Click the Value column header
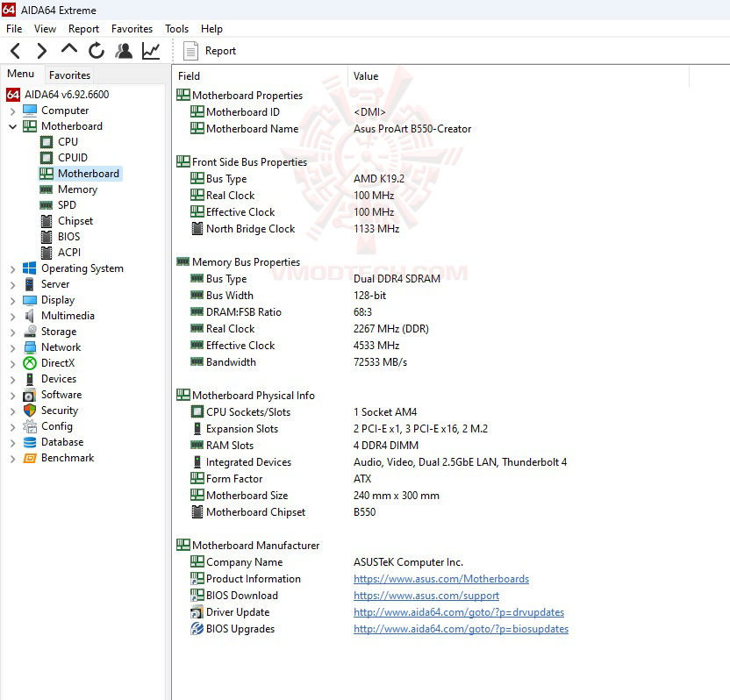Viewport: 730px width, 700px height. 519,76
